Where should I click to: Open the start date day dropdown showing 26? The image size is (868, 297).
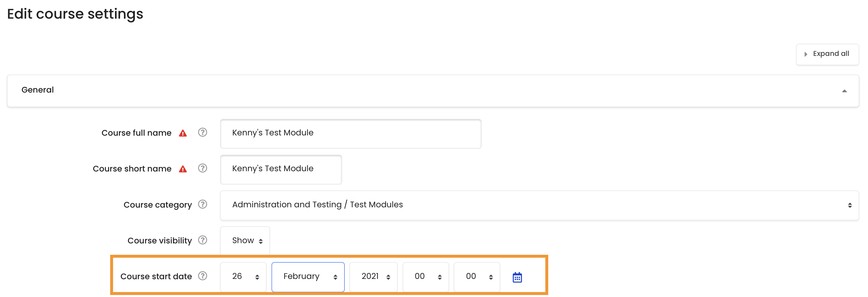pyautogui.click(x=243, y=276)
